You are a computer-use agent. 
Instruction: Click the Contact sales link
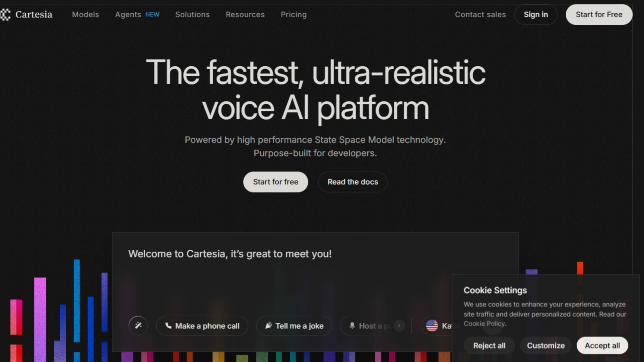tap(480, 14)
